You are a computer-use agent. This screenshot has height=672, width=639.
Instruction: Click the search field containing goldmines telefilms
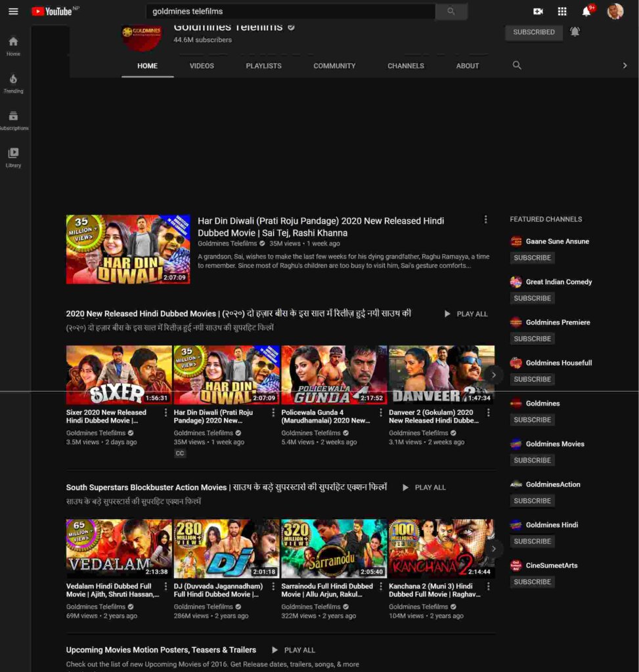pos(290,12)
